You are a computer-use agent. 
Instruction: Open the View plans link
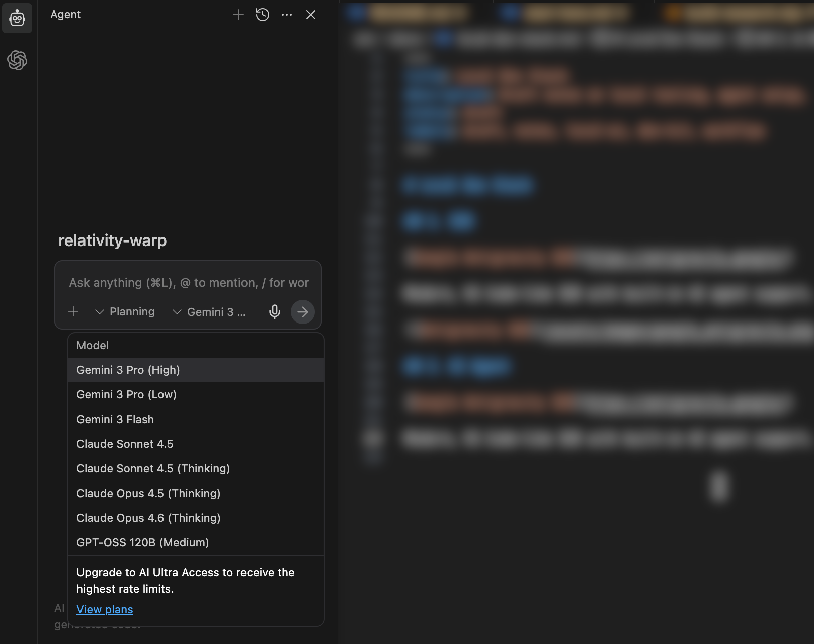click(x=105, y=610)
